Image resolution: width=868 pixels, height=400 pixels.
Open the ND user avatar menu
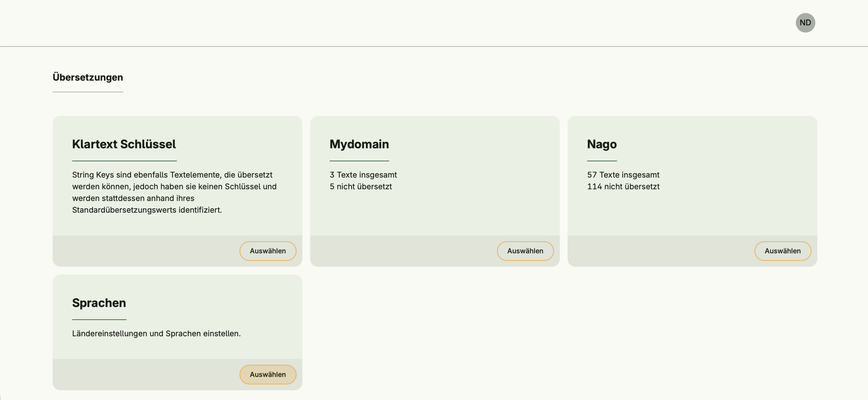coord(805,22)
